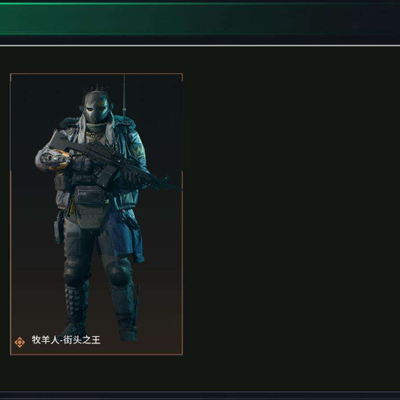The image size is (400, 400).
Task: Click the blue cloth hanging from waist
Action: tap(128, 233)
